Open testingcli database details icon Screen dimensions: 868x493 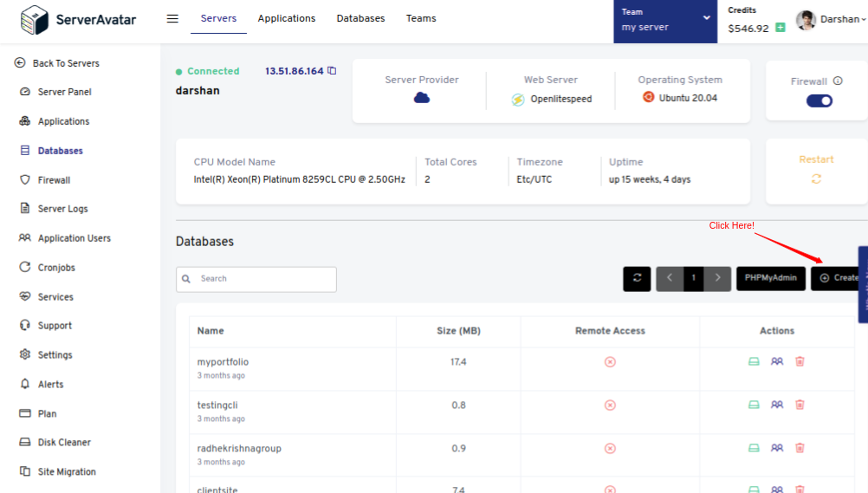754,405
